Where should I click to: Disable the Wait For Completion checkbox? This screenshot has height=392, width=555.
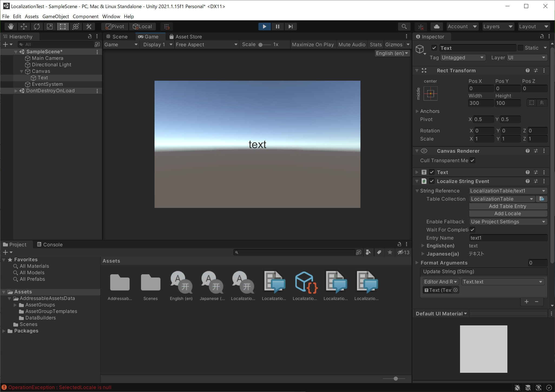point(472,230)
